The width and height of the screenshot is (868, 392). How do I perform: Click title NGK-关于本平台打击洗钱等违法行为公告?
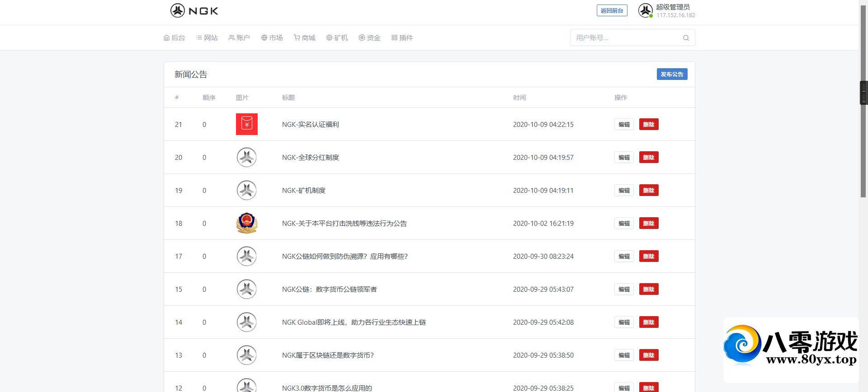(x=344, y=223)
